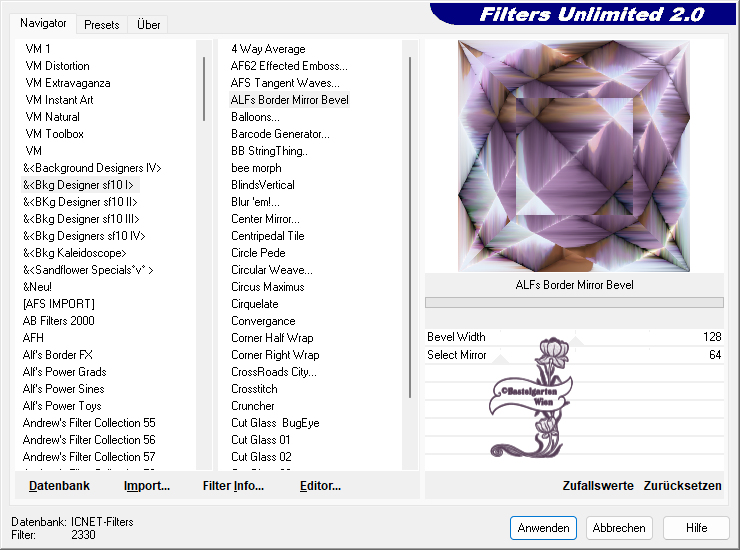Adjust the Select Mirror slider
740x550 pixels.
[x=574, y=355]
